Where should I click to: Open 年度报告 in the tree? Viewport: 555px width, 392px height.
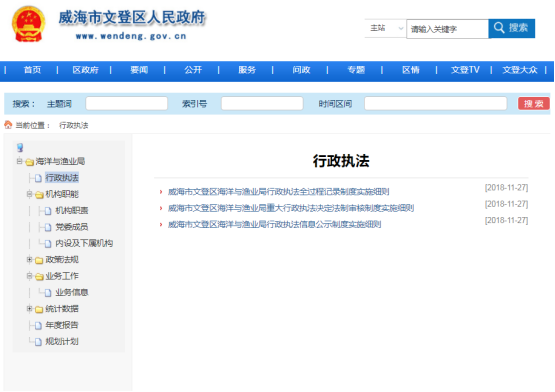click(x=62, y=325)
